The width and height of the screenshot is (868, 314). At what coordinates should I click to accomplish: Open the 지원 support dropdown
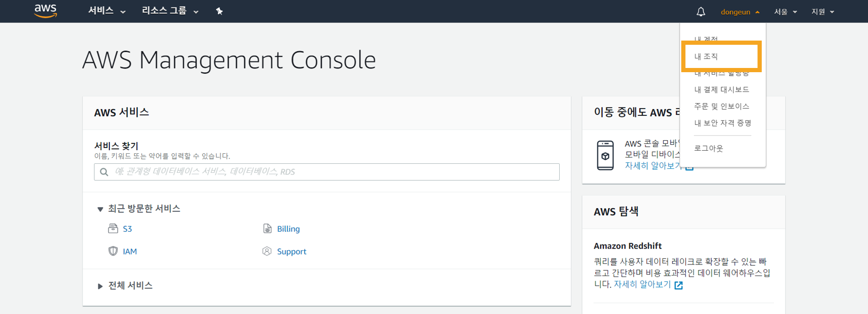click(823, 12)
